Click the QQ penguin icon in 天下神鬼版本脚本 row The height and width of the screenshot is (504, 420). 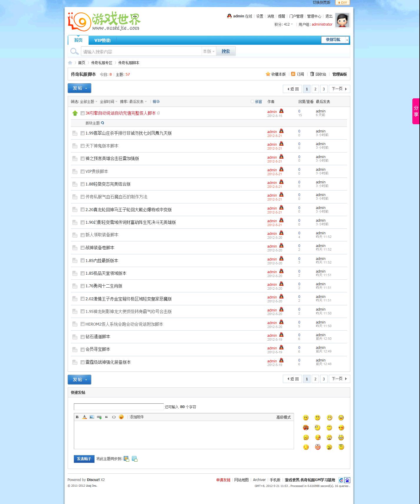pos(281,144)
